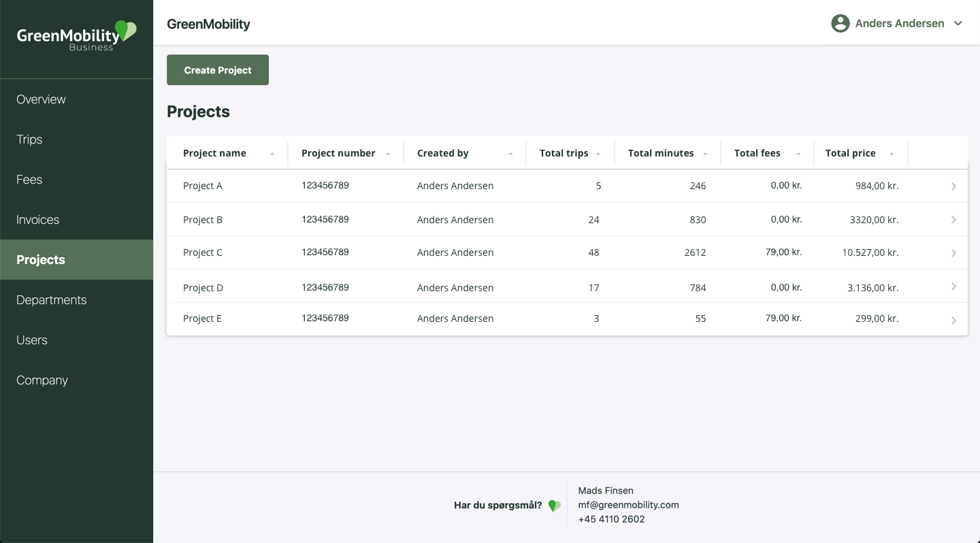
Task: Navigate to Invoices
Action: click(76, 220)
